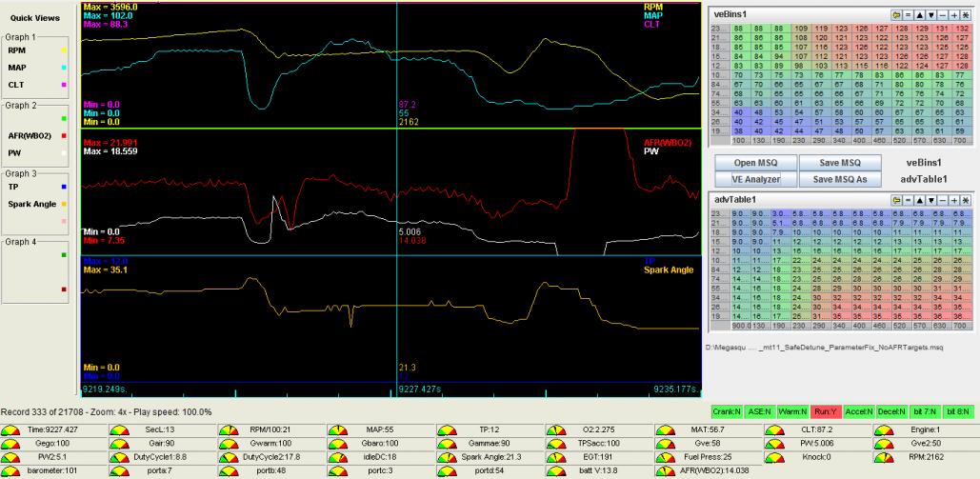
Task: Click the open-file icon in advTable1 toolbar
Action: click(896, 200)
